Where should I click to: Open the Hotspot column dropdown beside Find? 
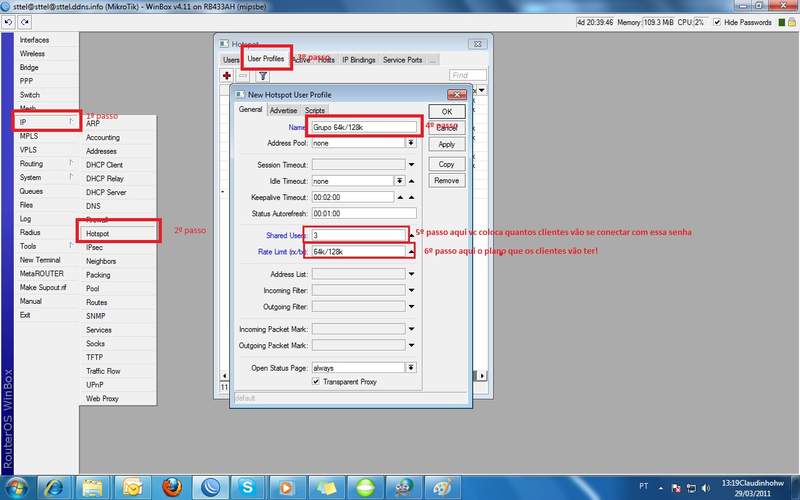(x=482, y=90)
